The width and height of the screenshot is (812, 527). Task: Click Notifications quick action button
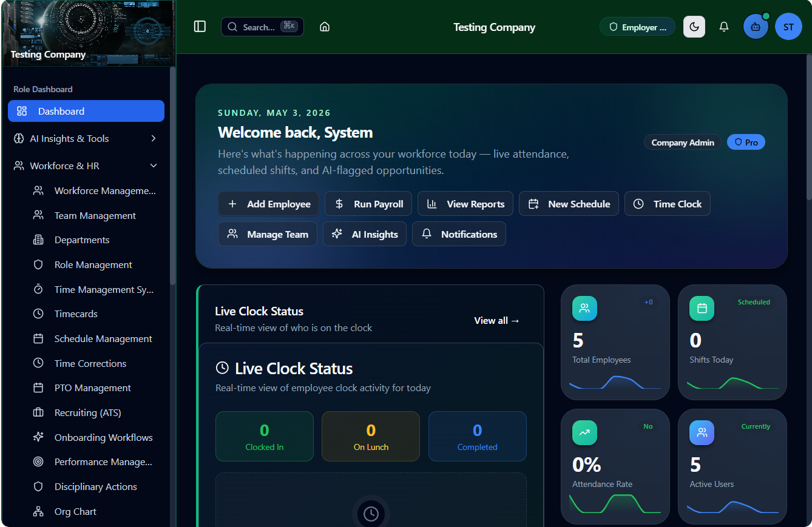point(459,234)
